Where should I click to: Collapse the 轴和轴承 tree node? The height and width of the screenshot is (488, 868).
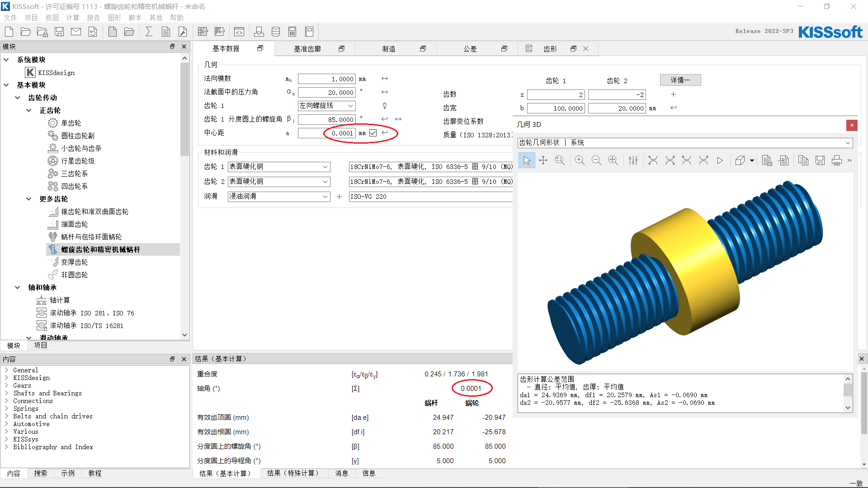18,287
